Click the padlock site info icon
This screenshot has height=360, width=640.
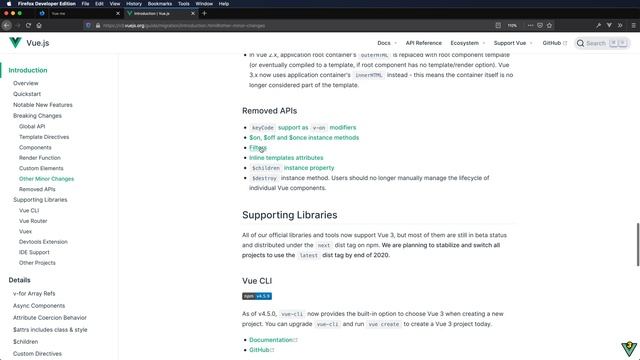(x=98, y=25)
